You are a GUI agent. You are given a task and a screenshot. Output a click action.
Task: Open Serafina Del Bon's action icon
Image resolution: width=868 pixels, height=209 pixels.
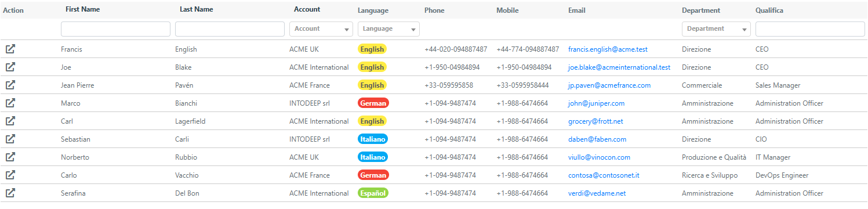pos(10,193)
